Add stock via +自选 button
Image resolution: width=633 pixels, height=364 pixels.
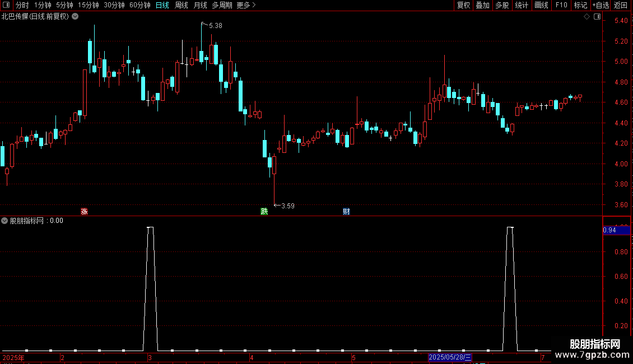coord(601,5)
